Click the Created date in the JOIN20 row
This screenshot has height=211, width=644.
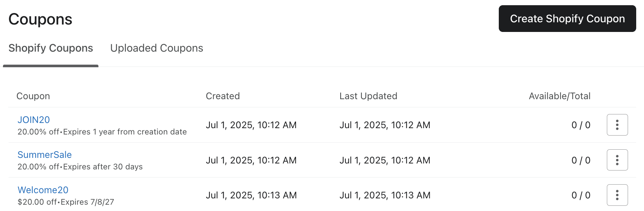click(251, 125)
